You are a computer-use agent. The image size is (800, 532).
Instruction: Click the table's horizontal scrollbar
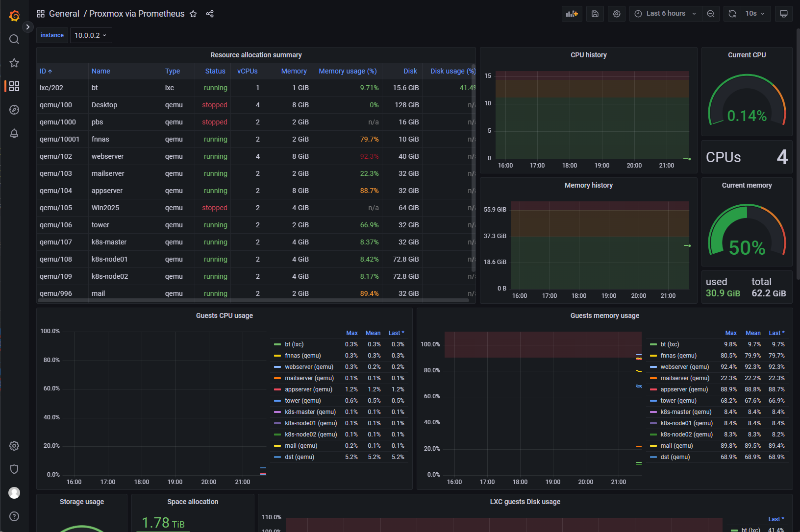[x=252, y=300]
